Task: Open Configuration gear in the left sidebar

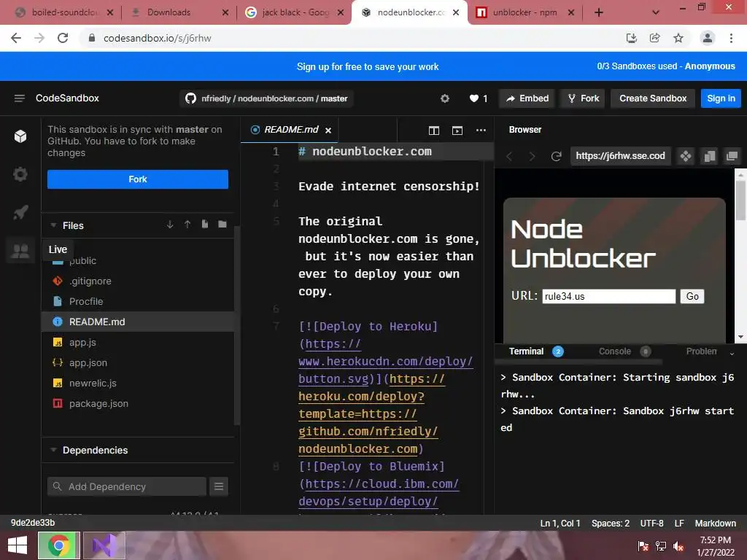Action: tap(20, 174)
